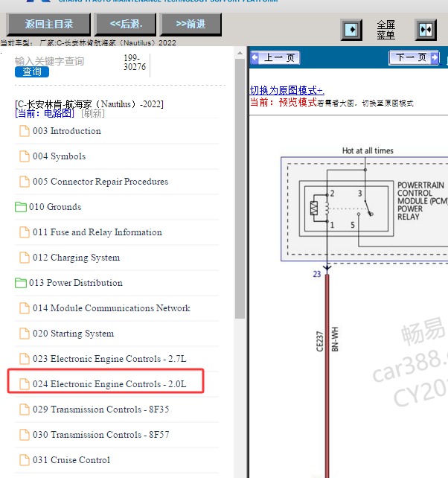This screenshot has height=478, width=448.
Task: Click the document icon beside 030 Transmission Controls
Action: pos(25,435)
